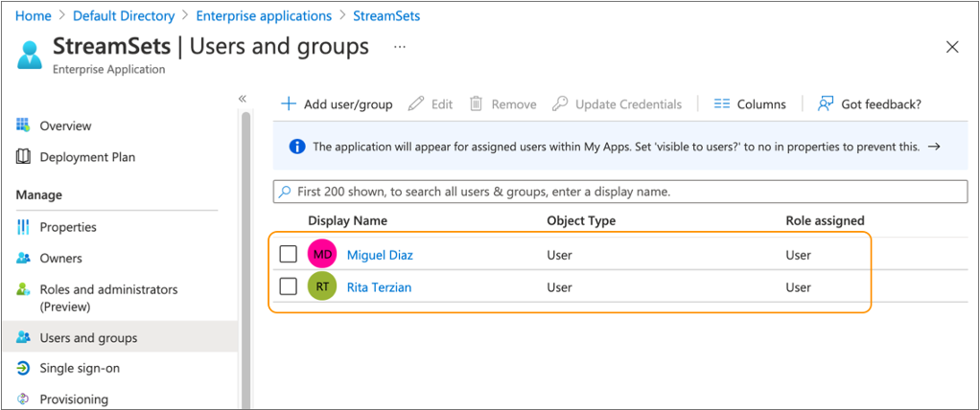Focus the display name search field
980x410 pixels.
click(x=620, y=192)
